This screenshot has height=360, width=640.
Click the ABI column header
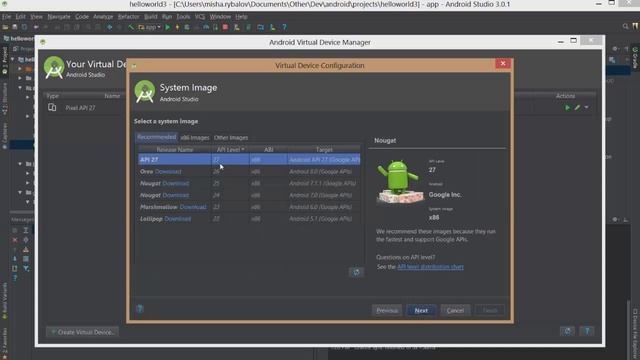tap(268, 149)
